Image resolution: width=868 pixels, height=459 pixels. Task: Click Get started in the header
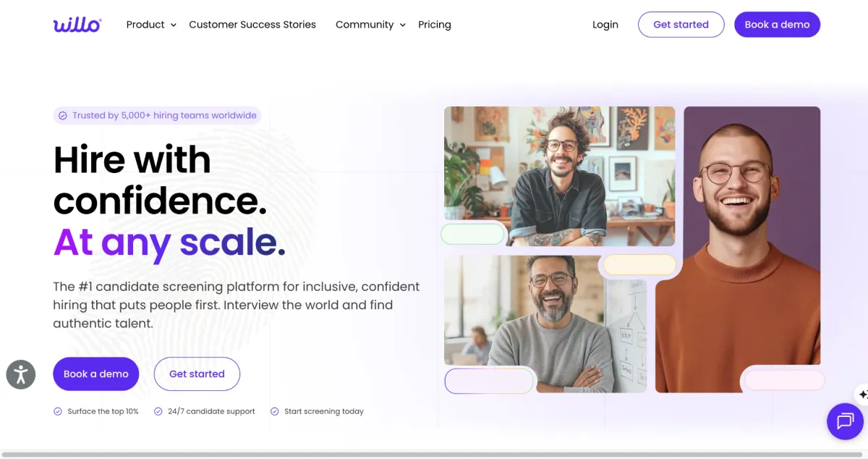coord(681,25)
